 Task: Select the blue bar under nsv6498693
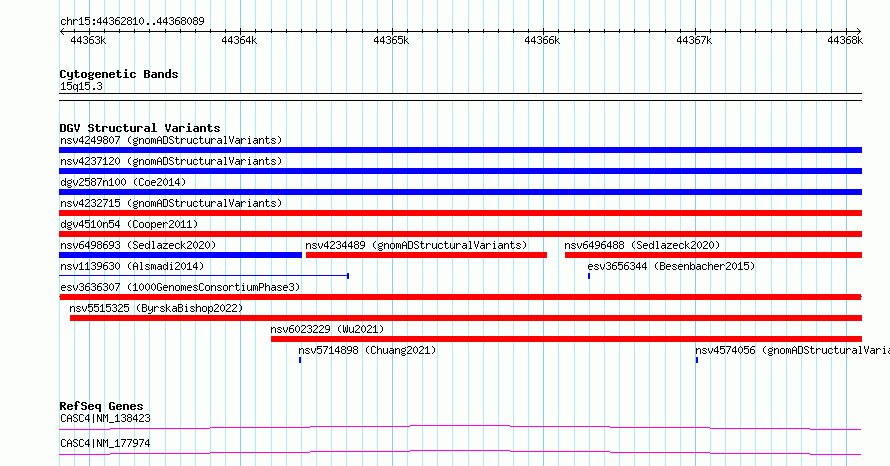(x=180, y=255)
